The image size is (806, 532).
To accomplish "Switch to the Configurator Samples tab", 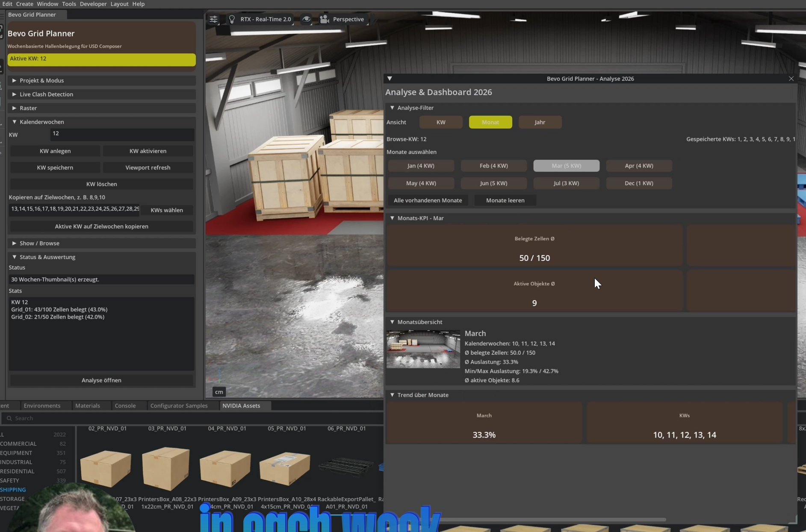I will [179, 406].
